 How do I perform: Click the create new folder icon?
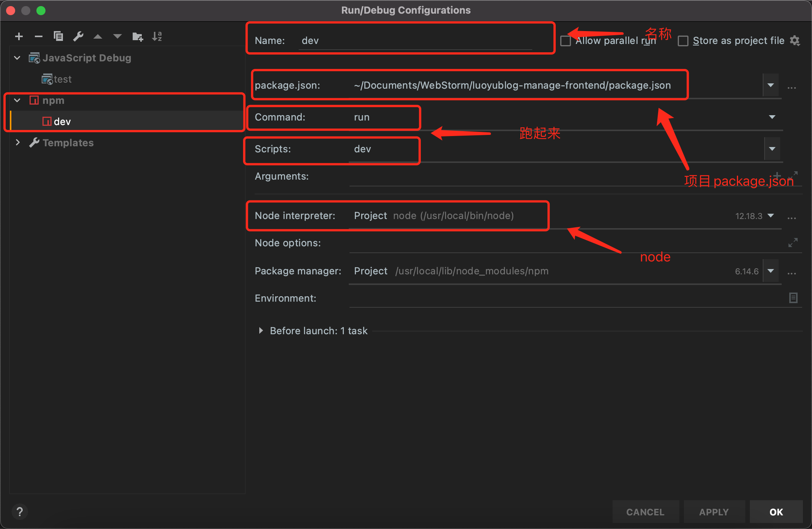[137, 36]
